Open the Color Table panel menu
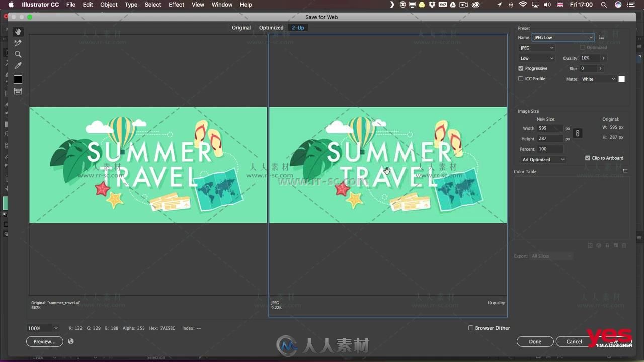Viewport: 644px width, 362px height. pyautogui.click(x=625, y=171)
